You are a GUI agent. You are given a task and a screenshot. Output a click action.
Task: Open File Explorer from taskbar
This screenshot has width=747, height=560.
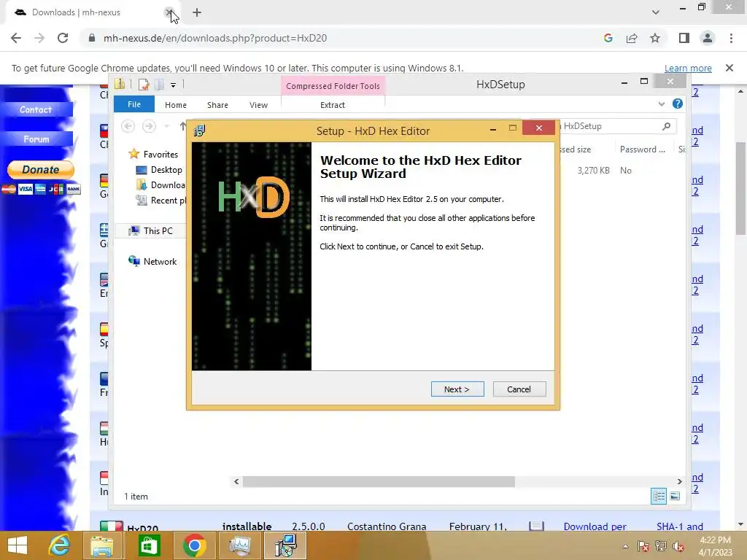(102, 545)
